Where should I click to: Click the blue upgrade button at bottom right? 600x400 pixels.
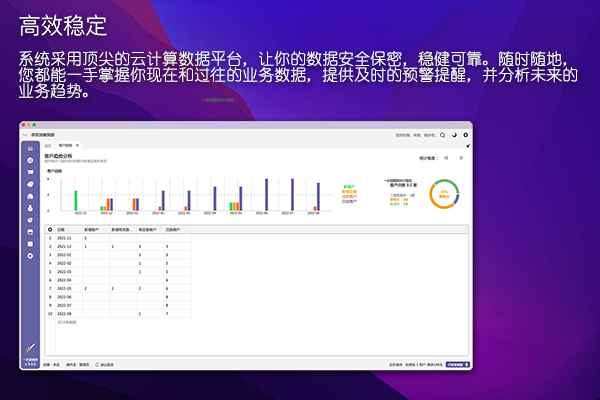pos(458,365)
